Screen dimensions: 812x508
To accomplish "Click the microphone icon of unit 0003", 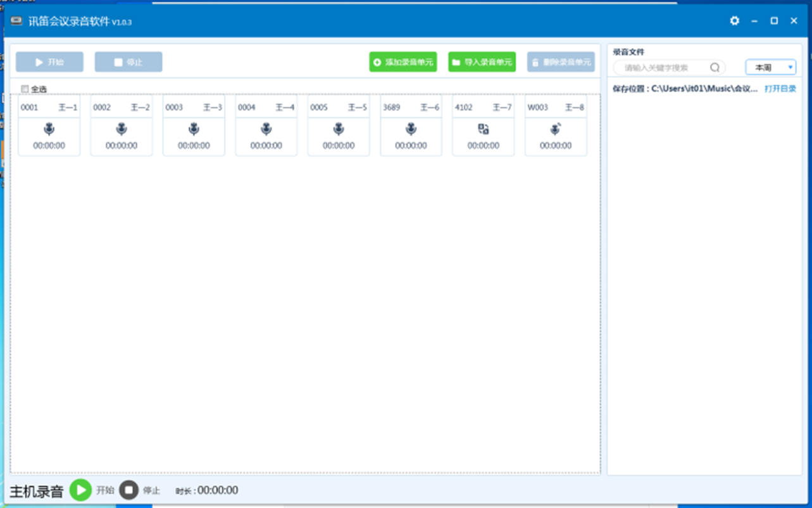I will [194, 129].
